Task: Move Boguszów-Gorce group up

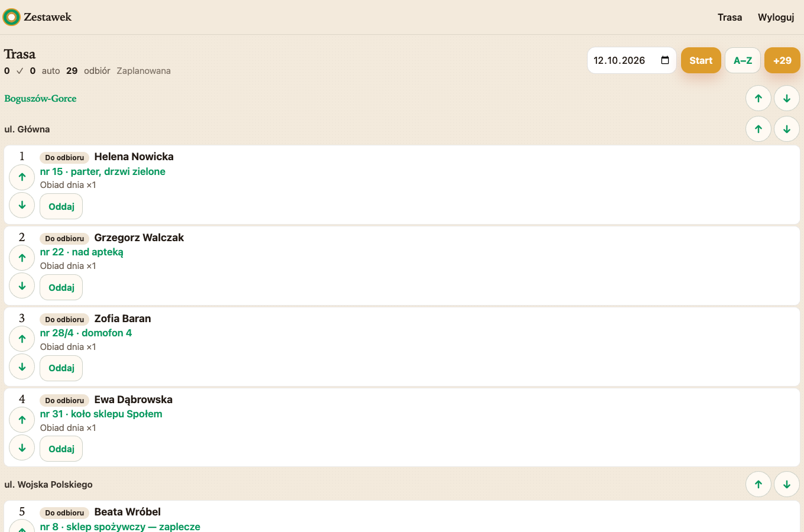Action: click(x=758, y=98)
